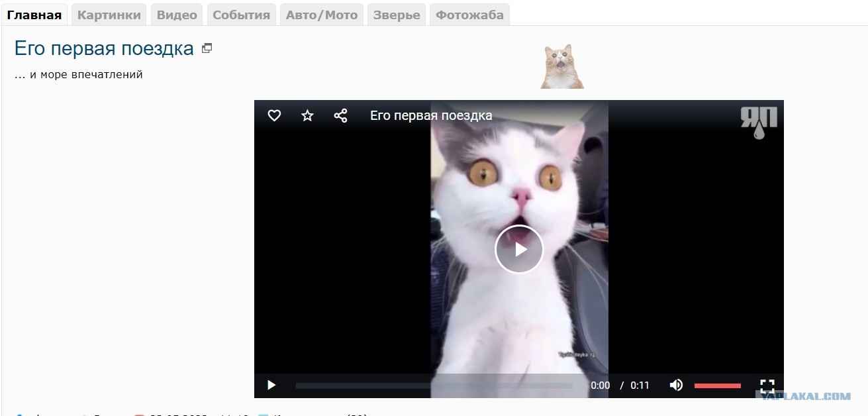Click the '... и море впечатлений' subtitle text
The image size is (868, 416).
[x=79, y=74]
